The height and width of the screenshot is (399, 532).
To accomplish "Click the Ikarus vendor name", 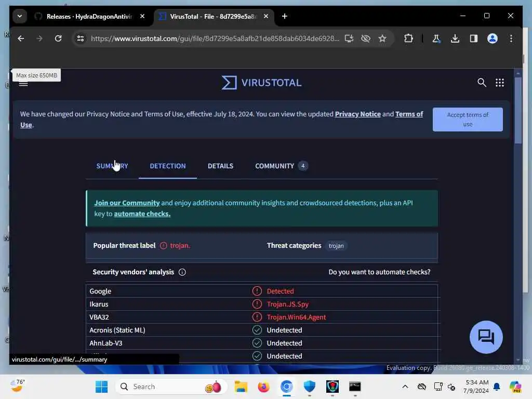I will [x=99, y=304].
